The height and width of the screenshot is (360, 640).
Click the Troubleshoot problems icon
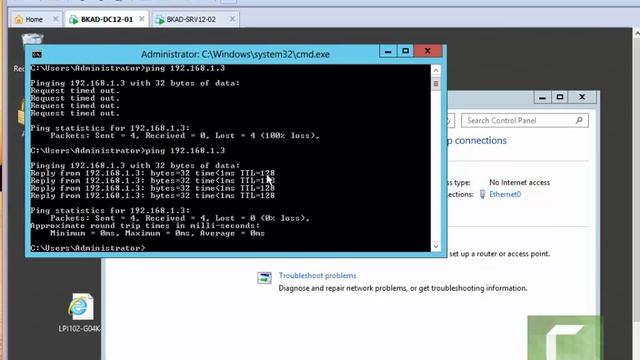tap(264, 278)
